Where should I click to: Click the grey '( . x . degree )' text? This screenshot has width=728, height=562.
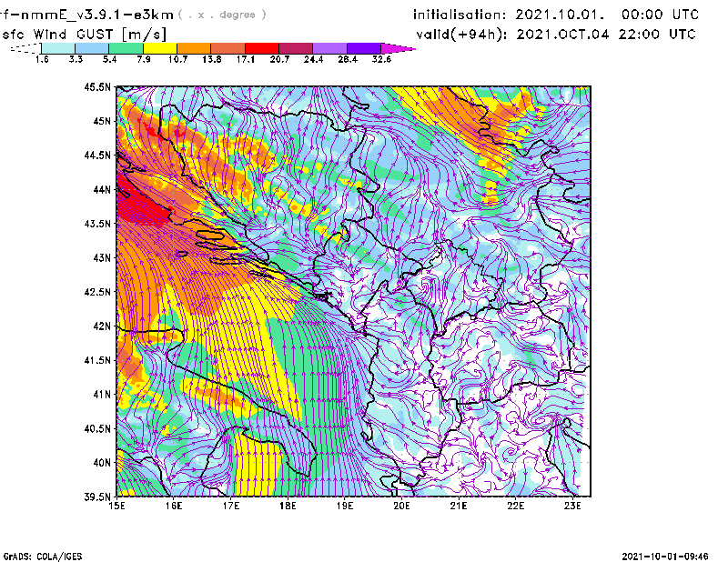(x=222, y=15)
